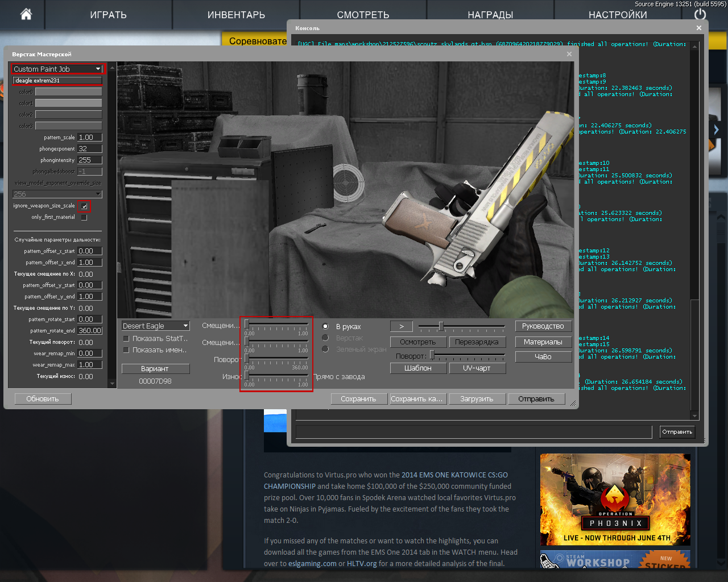Click the phongexponent input field
This screenshot has width=728, height=582.
[x=90, y=148]
